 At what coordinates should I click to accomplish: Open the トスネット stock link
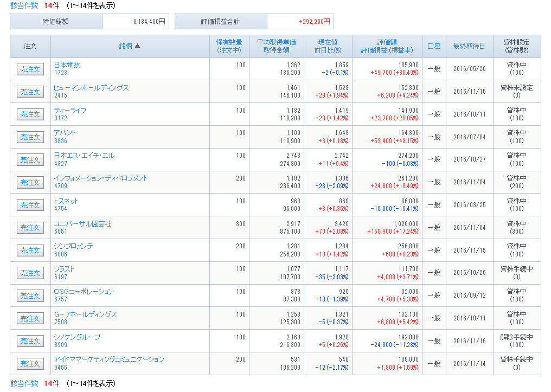(x=66, y=201)
